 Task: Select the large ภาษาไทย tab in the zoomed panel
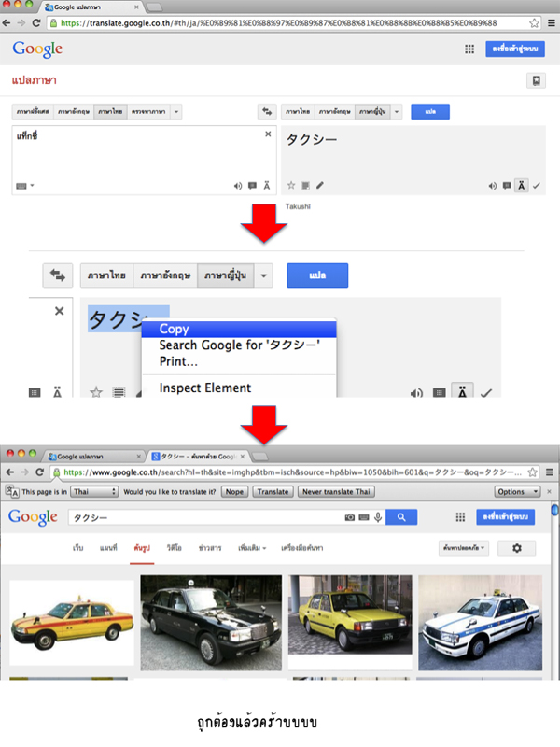click(106, 275)
